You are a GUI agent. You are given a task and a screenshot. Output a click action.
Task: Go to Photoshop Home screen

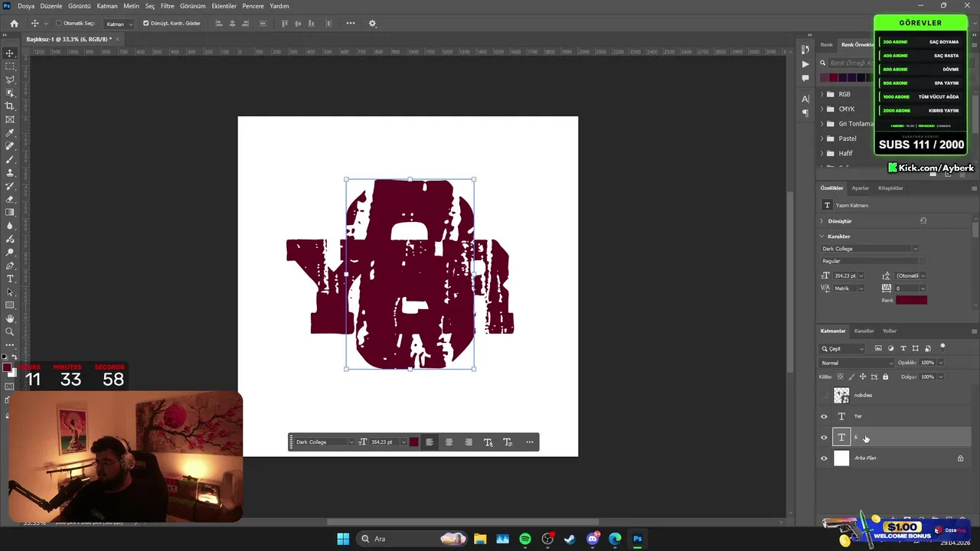[14, 24]
